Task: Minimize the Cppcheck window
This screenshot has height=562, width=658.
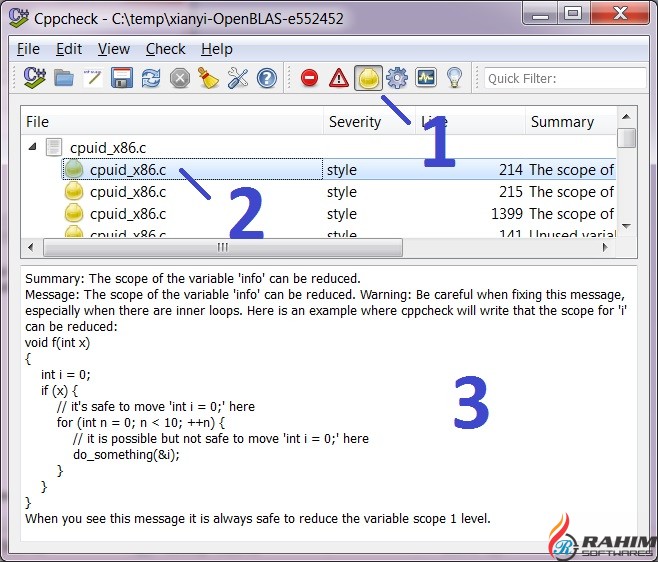Action: 540,14
